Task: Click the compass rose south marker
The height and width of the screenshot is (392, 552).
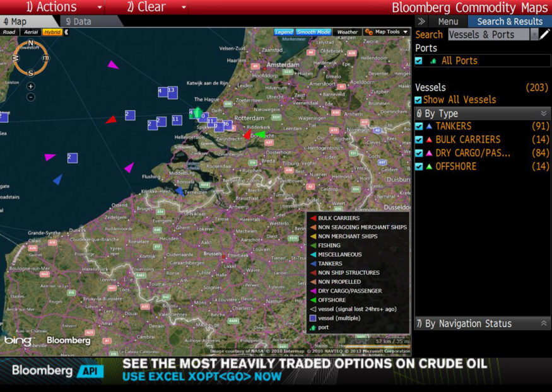Action: coord(31,73)
